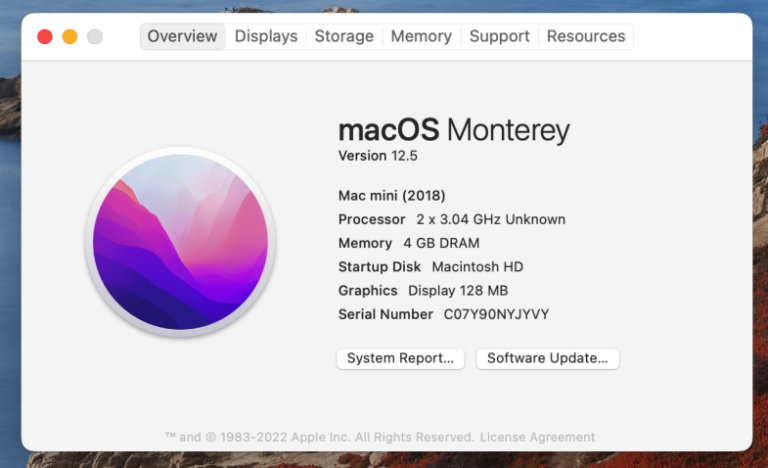This screenshot has height=468, width=768.
Task: Show the Resources tab
Action: (x=586, y=36)
